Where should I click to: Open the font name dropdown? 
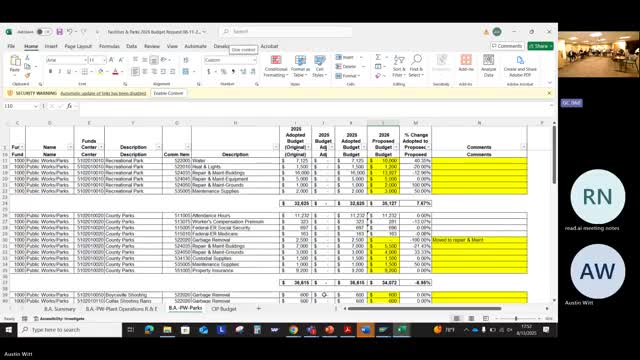coord(85,60)
